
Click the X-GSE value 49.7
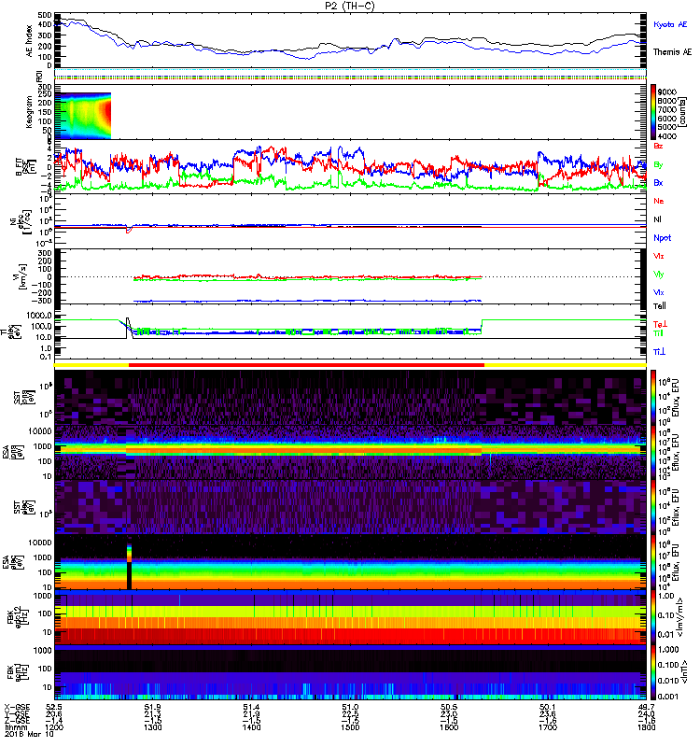tap(646, 707)
